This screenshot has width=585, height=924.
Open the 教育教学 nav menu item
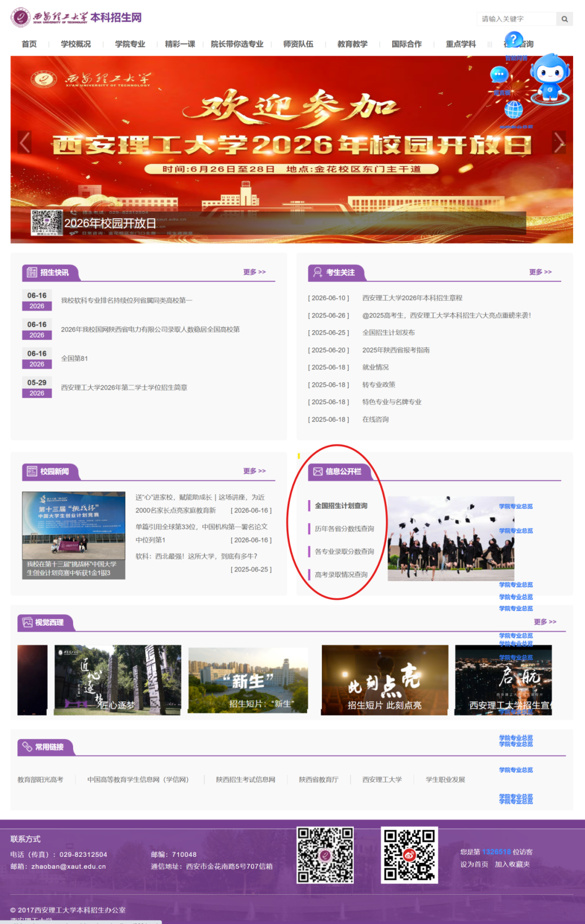[x=353, y=44]
